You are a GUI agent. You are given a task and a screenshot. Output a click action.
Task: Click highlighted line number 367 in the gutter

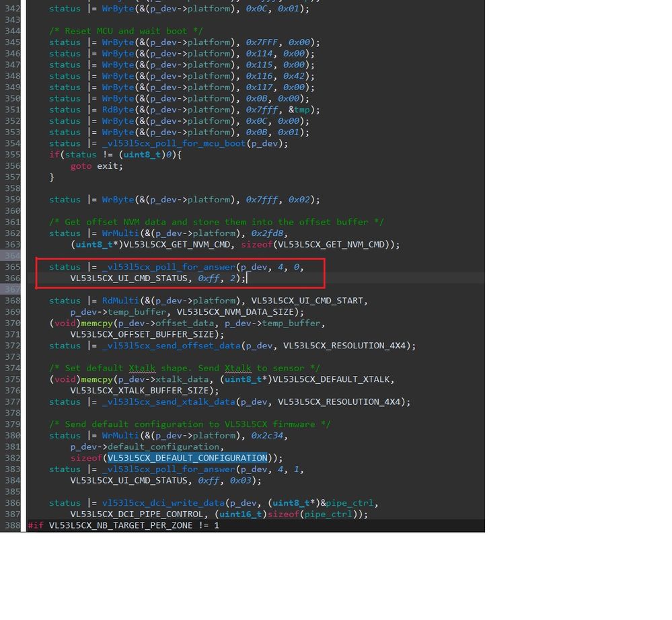point(12,290)
